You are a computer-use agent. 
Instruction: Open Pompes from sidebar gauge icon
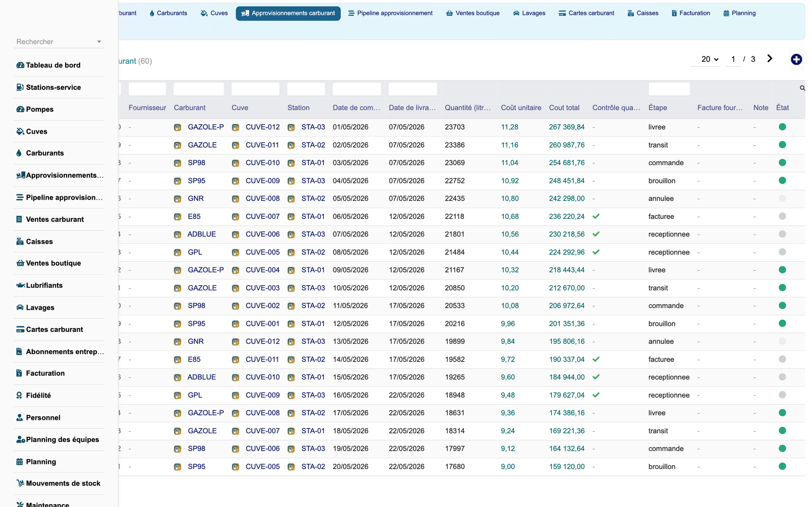click(20, 109)
